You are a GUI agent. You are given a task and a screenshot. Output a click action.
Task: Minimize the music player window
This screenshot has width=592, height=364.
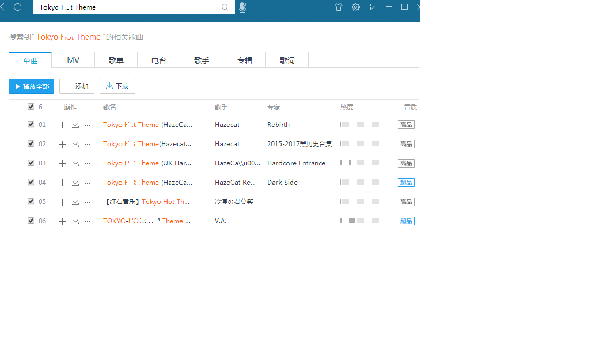click(x=389, y=7)
